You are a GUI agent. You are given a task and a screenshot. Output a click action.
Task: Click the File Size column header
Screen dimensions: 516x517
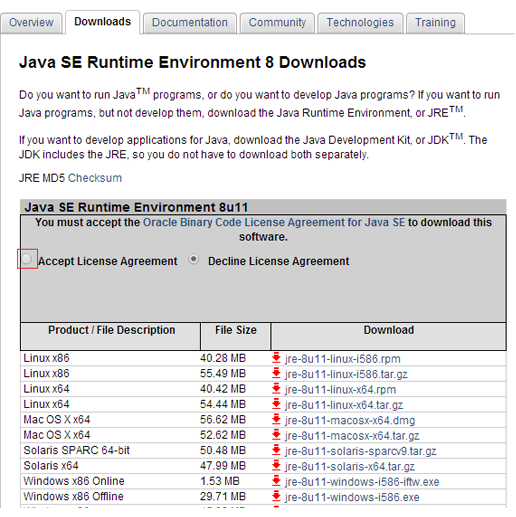point(236,336)
